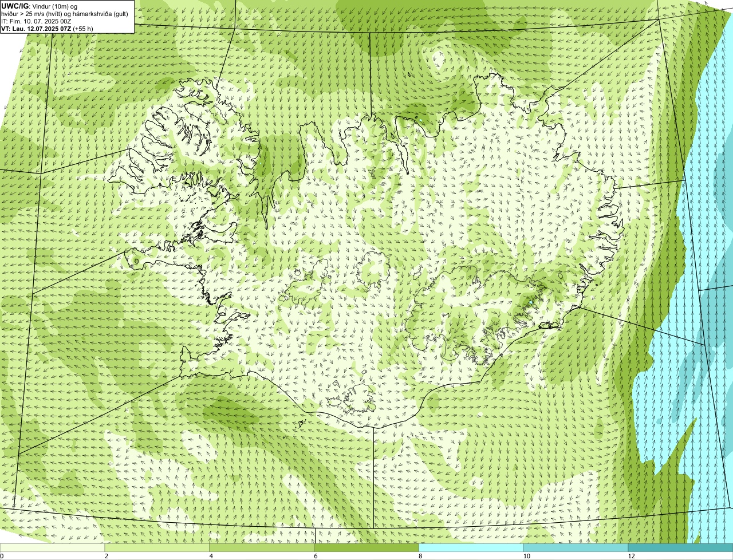This screenshot has height=560, width=733.
Task: Click the dark green 6–8 m/s legend swatch
Action: coord(367,547)
